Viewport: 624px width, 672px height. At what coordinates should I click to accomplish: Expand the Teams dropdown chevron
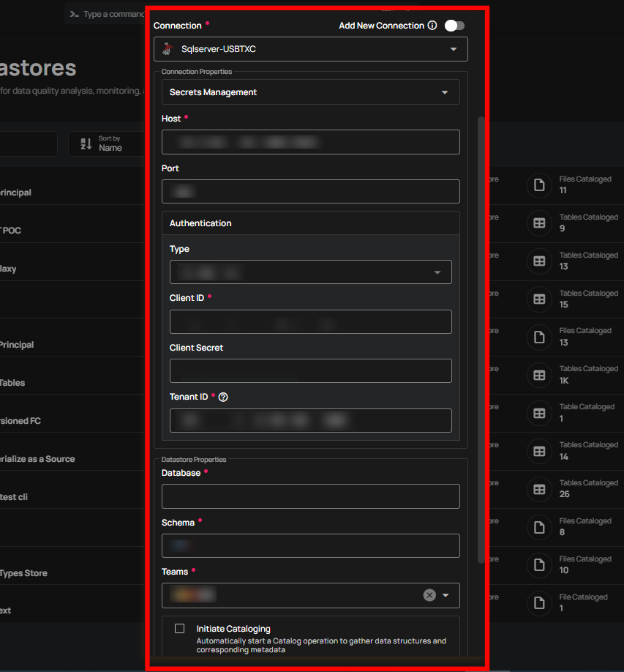point(445,595)
